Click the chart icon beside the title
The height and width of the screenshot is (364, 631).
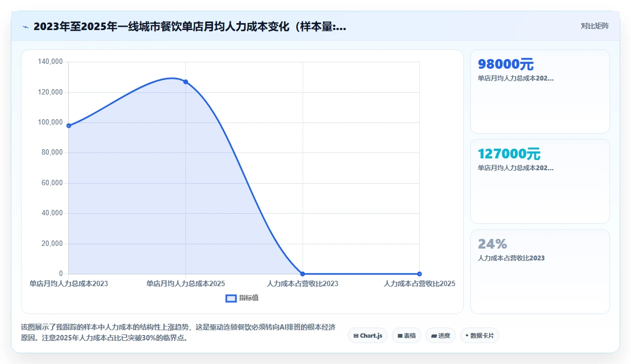(x=26, y=27)
